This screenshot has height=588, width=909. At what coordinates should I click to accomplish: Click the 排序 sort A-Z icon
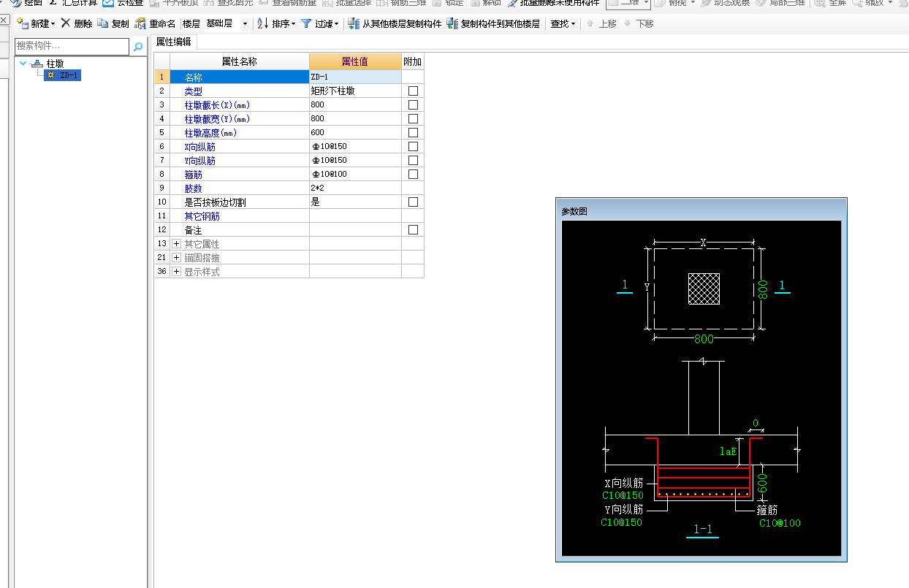click(263, 23)
